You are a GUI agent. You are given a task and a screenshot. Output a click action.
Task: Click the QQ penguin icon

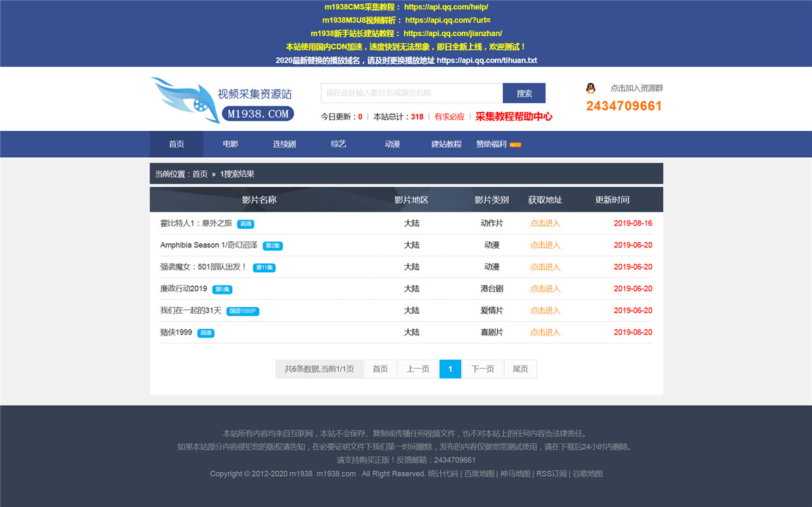[x=591, y=88]
